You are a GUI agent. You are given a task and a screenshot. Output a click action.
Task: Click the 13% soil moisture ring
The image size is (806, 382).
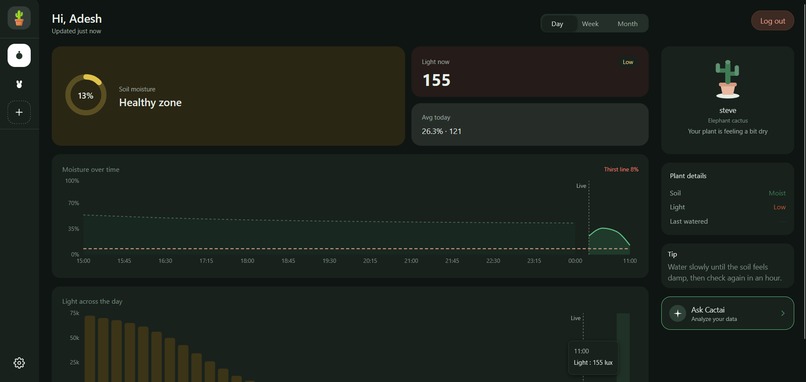[x=85, y=95]
